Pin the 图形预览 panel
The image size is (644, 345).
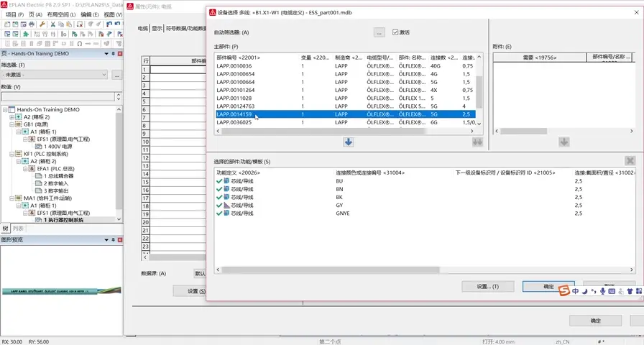coord(114,240)
